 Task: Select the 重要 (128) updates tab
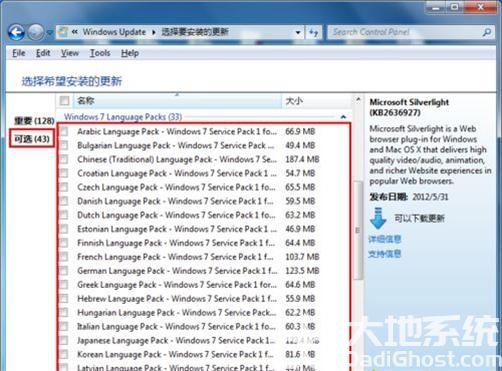[x=34, y=121]
